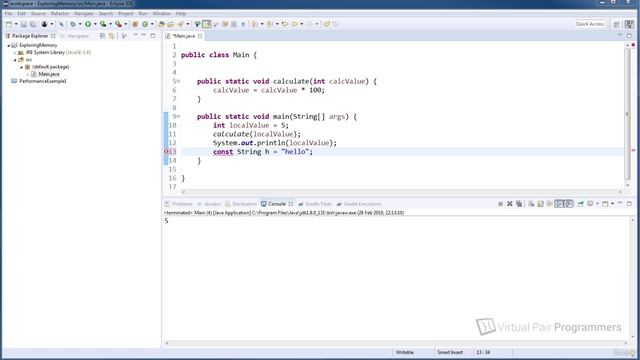Viewport: 640px width, 360px height.
Task: Click the Terminate stop icon in Console
Action: pos(500,204)
